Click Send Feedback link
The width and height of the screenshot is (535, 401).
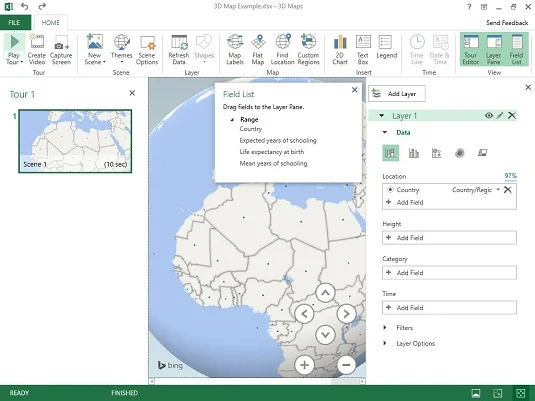(x=507, y=23)
